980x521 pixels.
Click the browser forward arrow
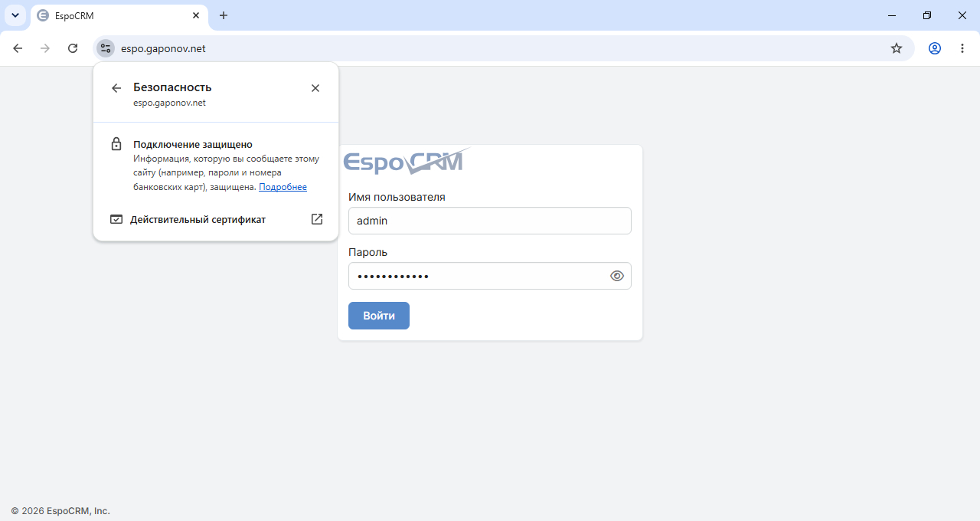(45, 48)
